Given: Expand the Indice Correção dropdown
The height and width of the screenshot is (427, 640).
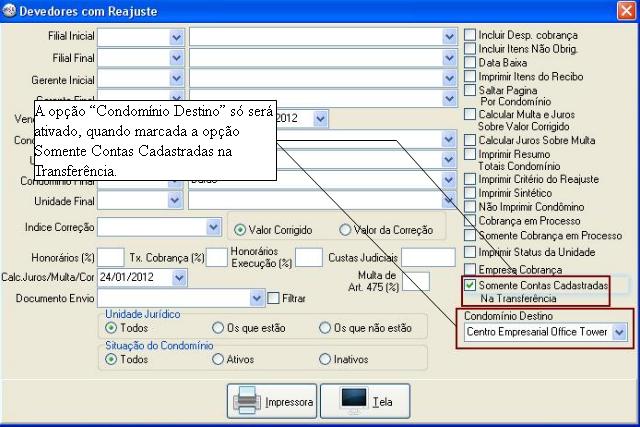Looking at the screenshot, I should [x=212, y=227].
